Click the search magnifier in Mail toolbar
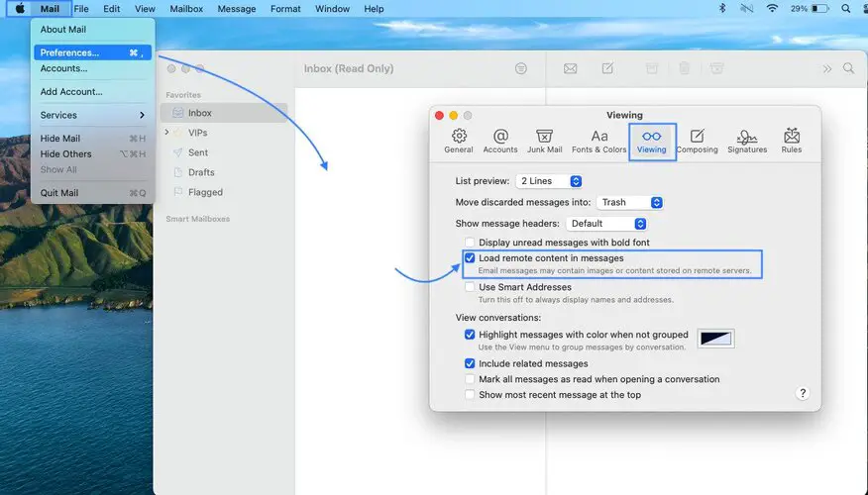This screenshot has width=868, height=495. pos(848,68)
